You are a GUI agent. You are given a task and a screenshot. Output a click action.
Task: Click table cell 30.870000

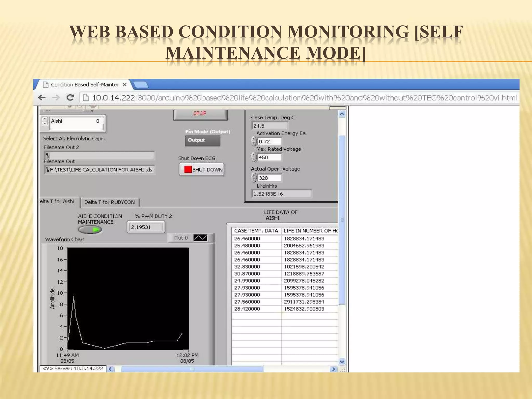tap(256, 274)
